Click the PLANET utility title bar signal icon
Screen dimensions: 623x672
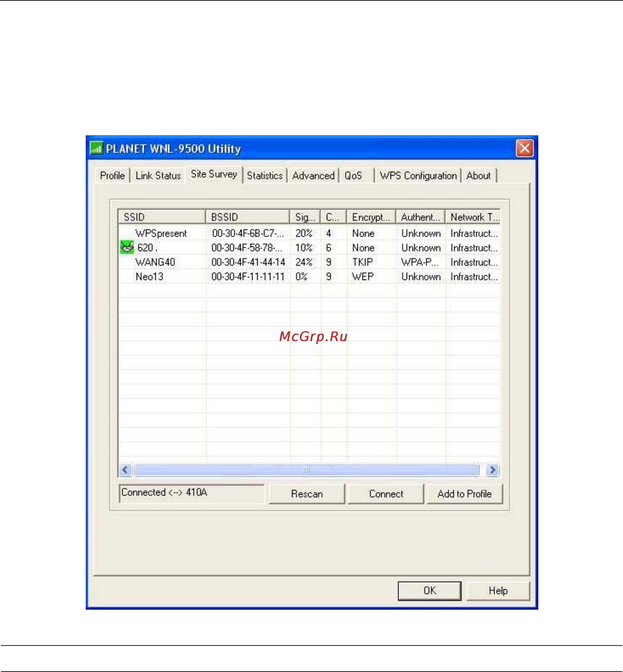point(96,148)
